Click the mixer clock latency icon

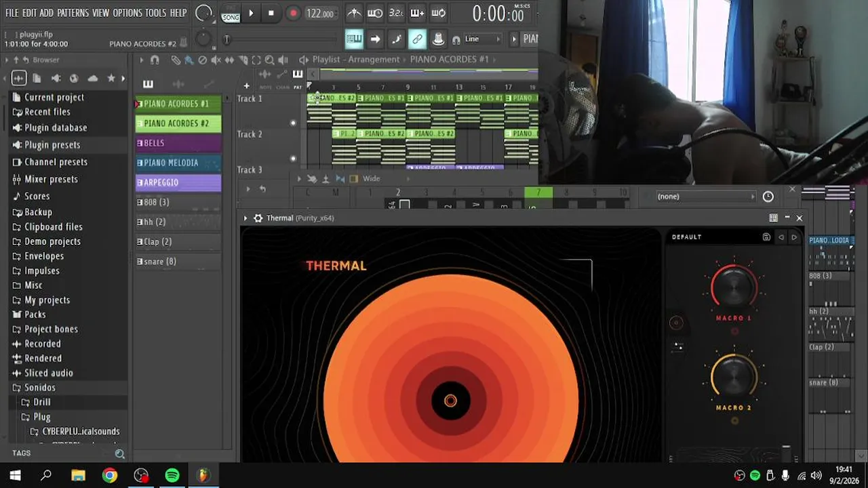768,197
